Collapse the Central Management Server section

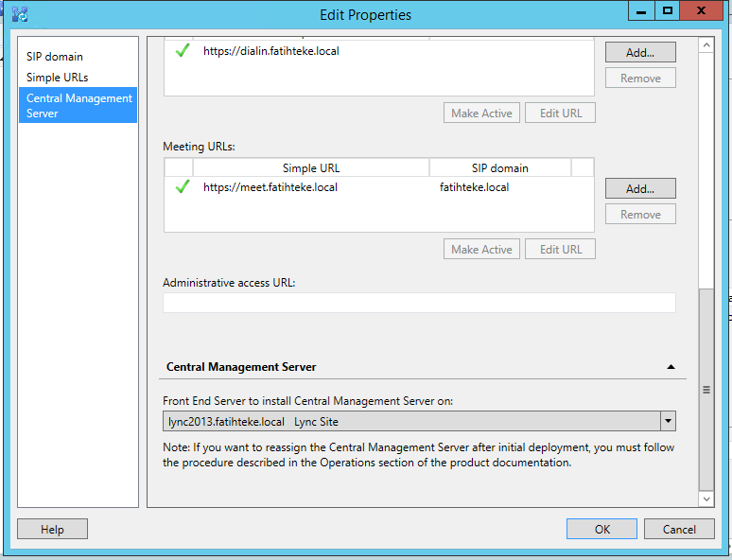point(671,367)
